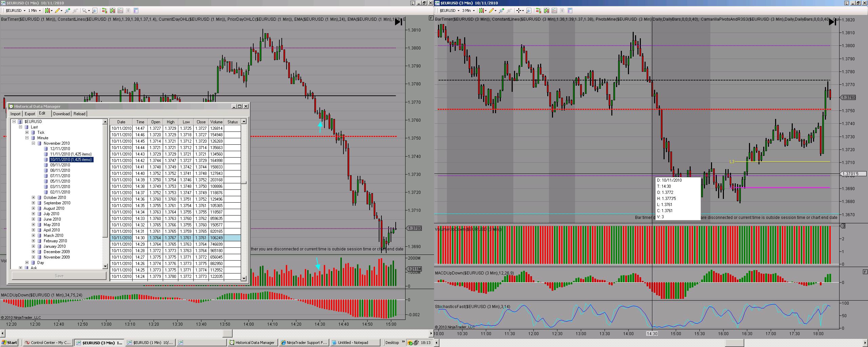Image resolution: width=868 pixels, height=347 pixels.
Task: Expand the Tick node in data tree
Action: point(27,132)
